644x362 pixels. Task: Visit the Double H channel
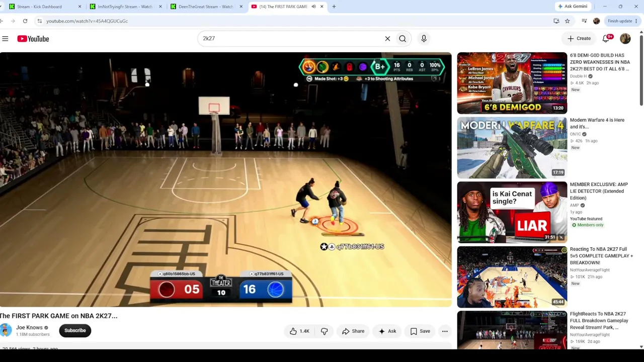pos(578,76)
